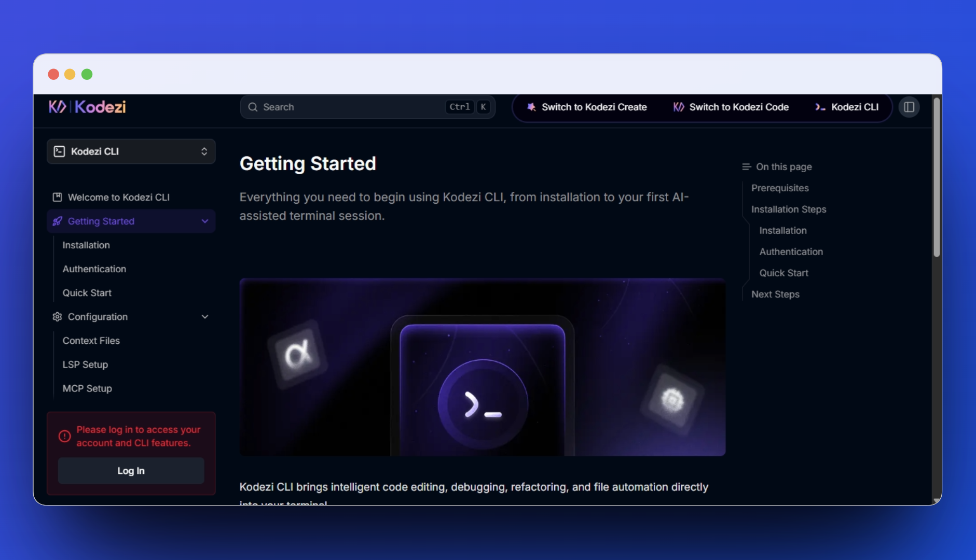Click the green maximize window button

[87, 74]
